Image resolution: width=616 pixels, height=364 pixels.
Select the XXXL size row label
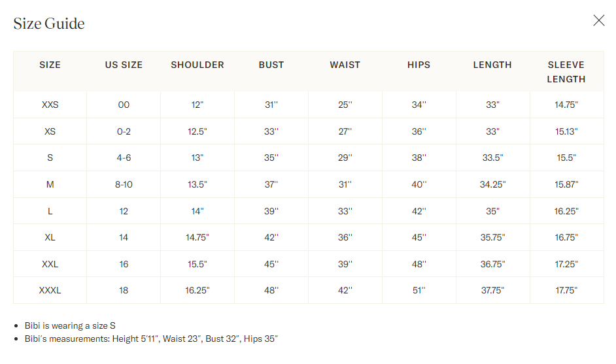tap(50, 291)
